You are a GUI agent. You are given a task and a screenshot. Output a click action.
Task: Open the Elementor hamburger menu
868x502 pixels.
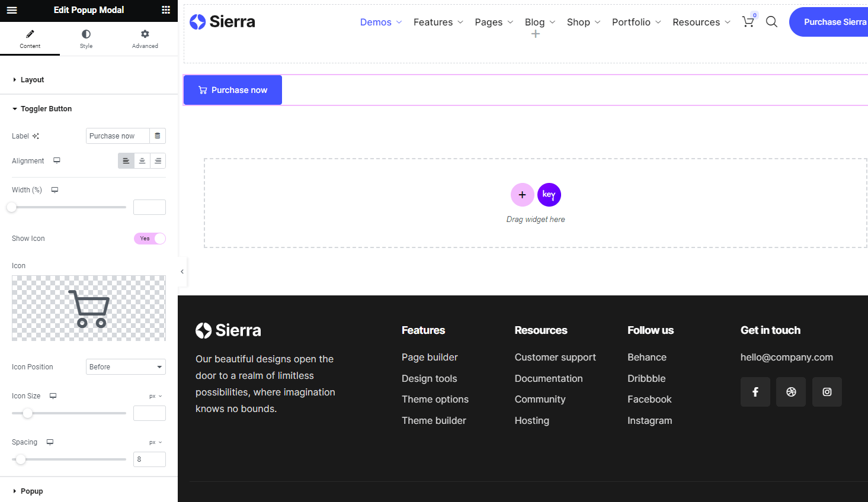pyautogui.click(x=12, y=10)
